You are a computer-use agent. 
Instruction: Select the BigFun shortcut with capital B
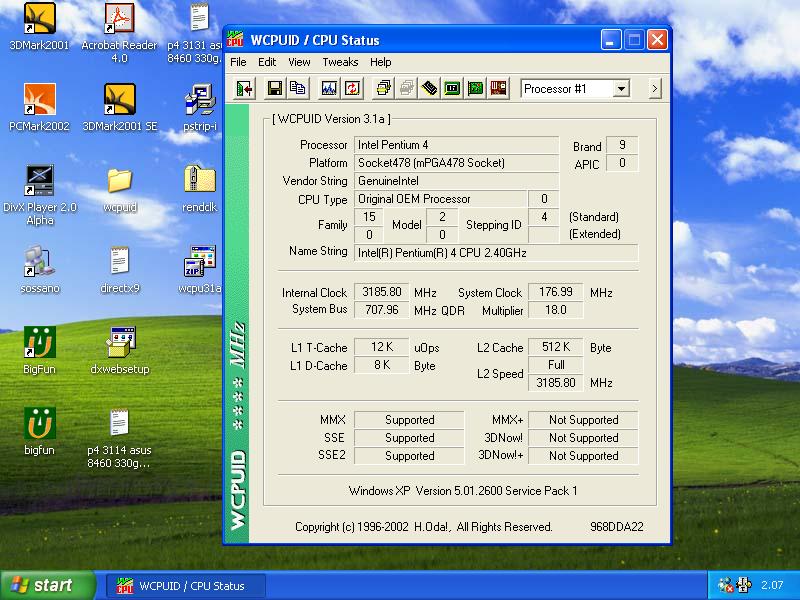tap(39, 351)
